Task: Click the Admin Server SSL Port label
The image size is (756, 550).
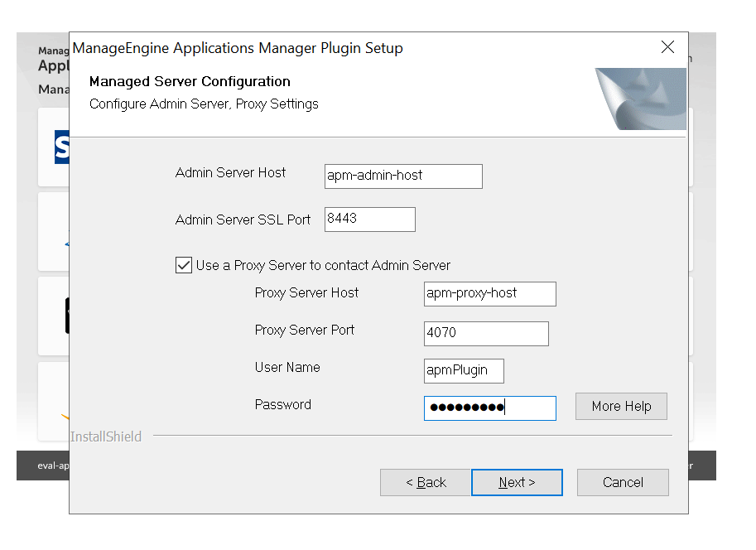Action: (243, 220)
